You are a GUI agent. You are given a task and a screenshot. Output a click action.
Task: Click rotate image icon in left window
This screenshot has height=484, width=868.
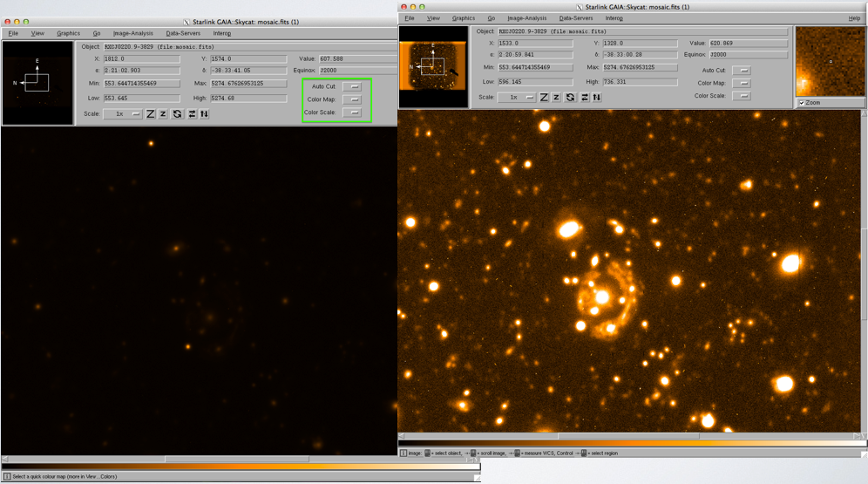177,114
